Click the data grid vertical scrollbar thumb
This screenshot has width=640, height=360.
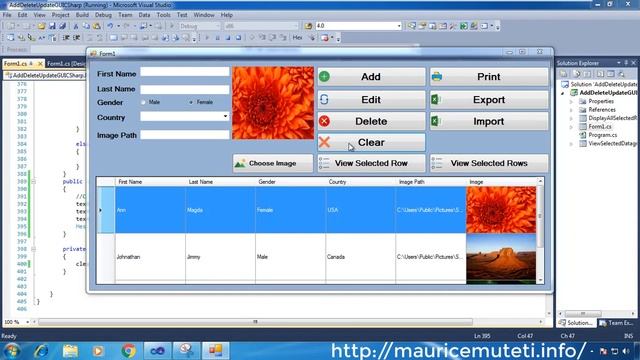click(540, 216)
